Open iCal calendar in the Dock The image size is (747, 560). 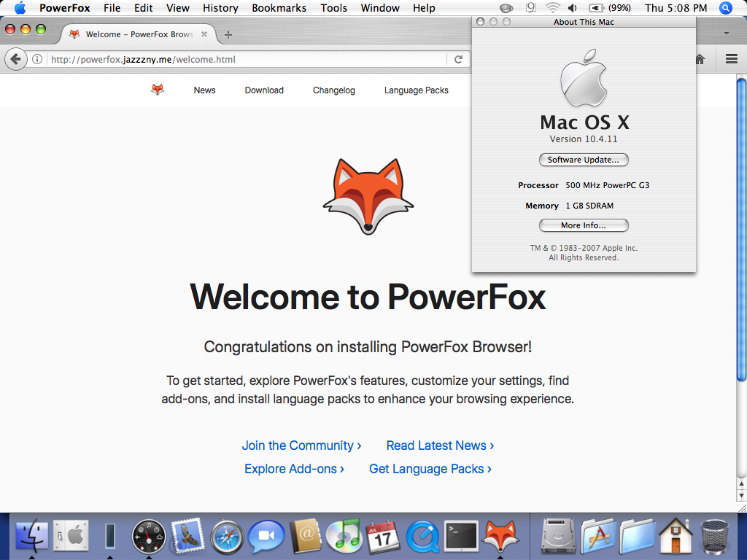pos(382,537)
